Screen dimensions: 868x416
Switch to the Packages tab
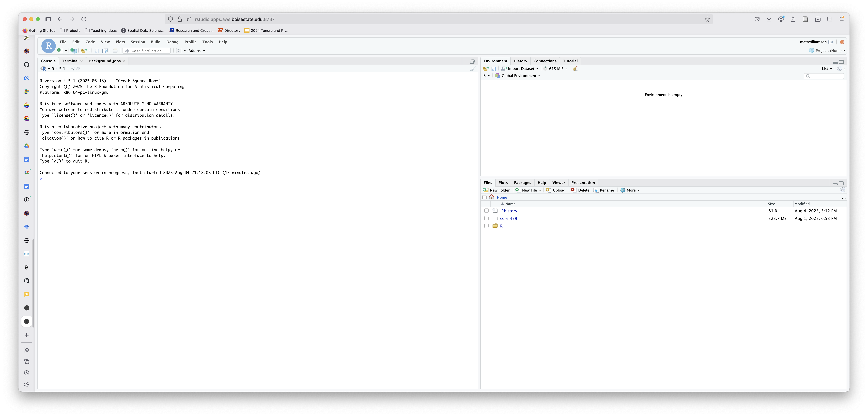click(x=522, y=183)
